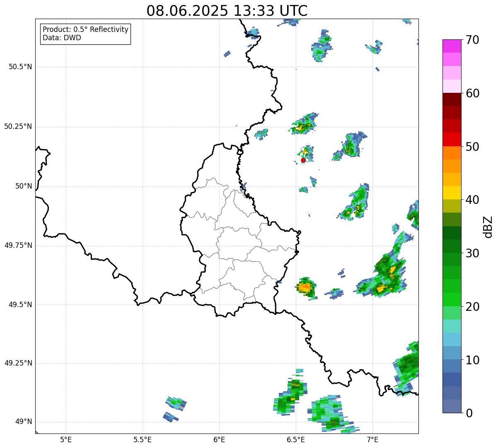Viewport: 498px width, 448px height.
Task: Click the 5.5°E longitude label
Action: (143, 439)
